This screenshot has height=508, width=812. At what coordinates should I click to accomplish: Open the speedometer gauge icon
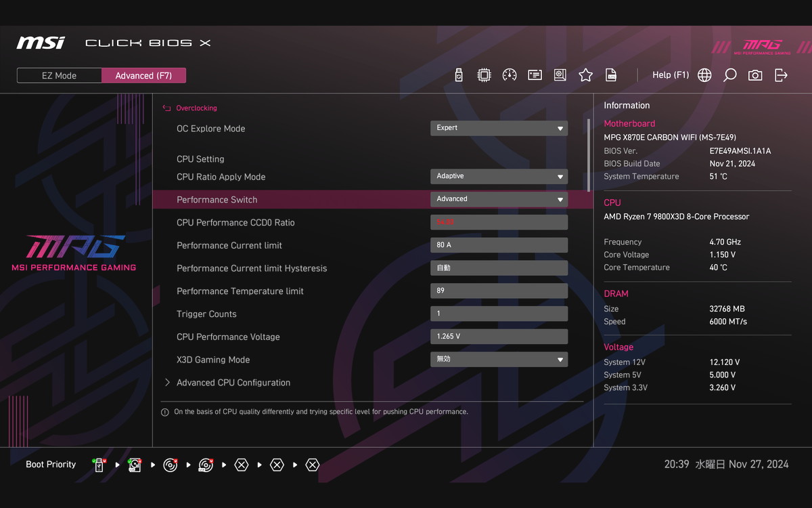click(x=510, y=75)
